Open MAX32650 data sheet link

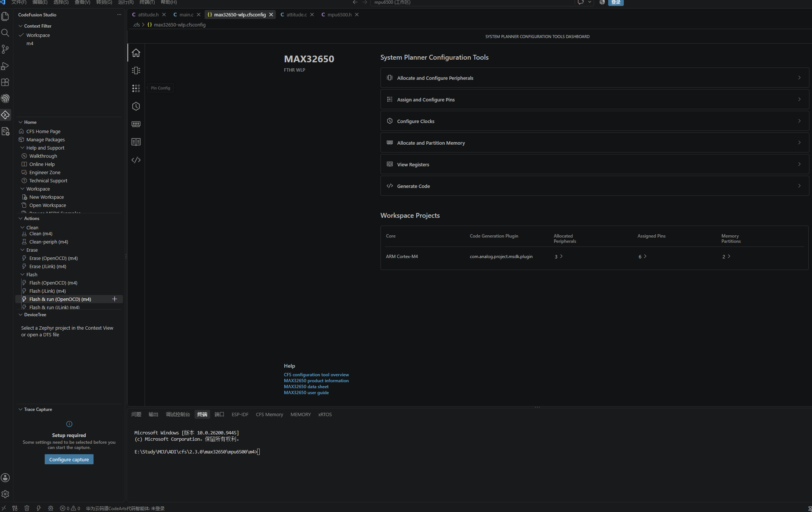click(306, 387)
